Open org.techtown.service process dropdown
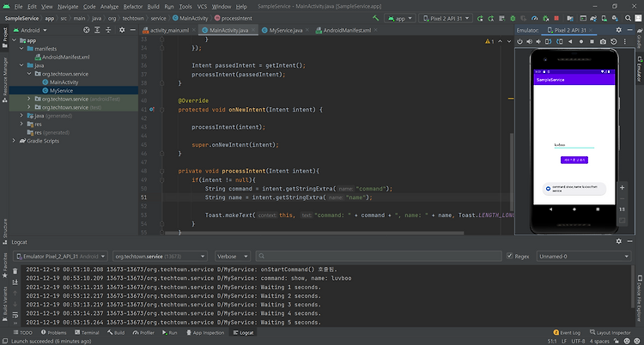Image resolution: width=644 pixels, height=345 pixels. [160, 257]
